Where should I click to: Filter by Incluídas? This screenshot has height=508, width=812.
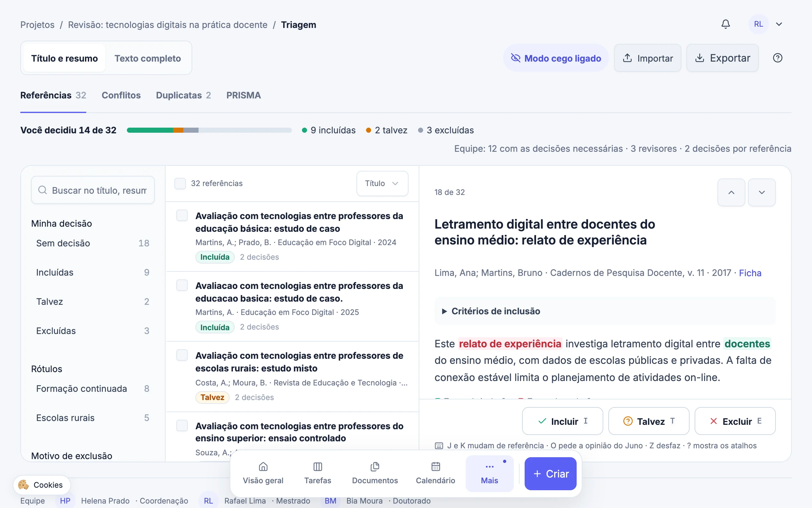click(x=93, y=272)
